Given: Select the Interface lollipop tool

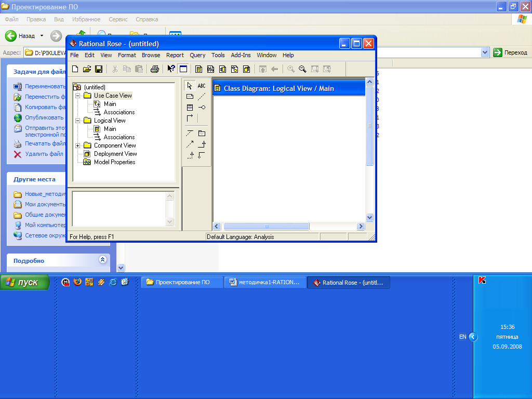Looking at the screenshot, I should coord(202,107).
